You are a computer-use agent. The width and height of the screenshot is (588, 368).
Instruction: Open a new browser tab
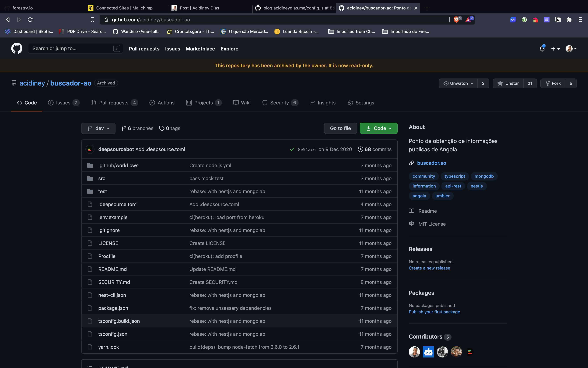427,8
